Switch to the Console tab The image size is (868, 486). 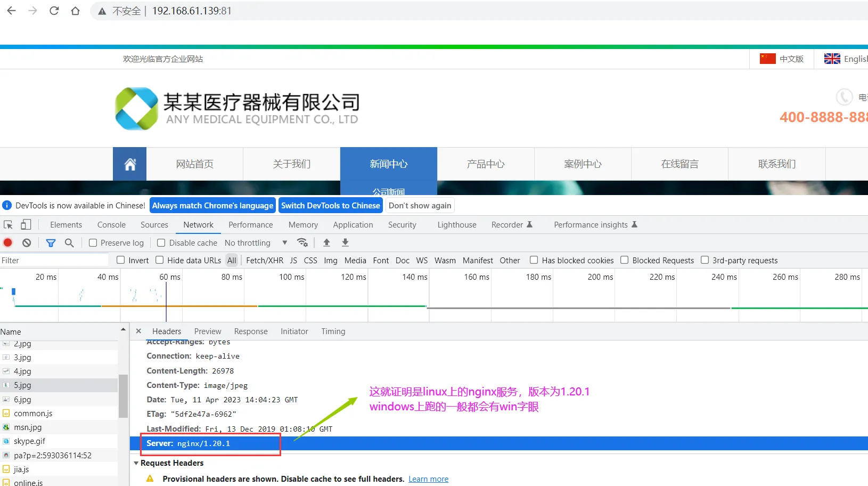[111, 225]
